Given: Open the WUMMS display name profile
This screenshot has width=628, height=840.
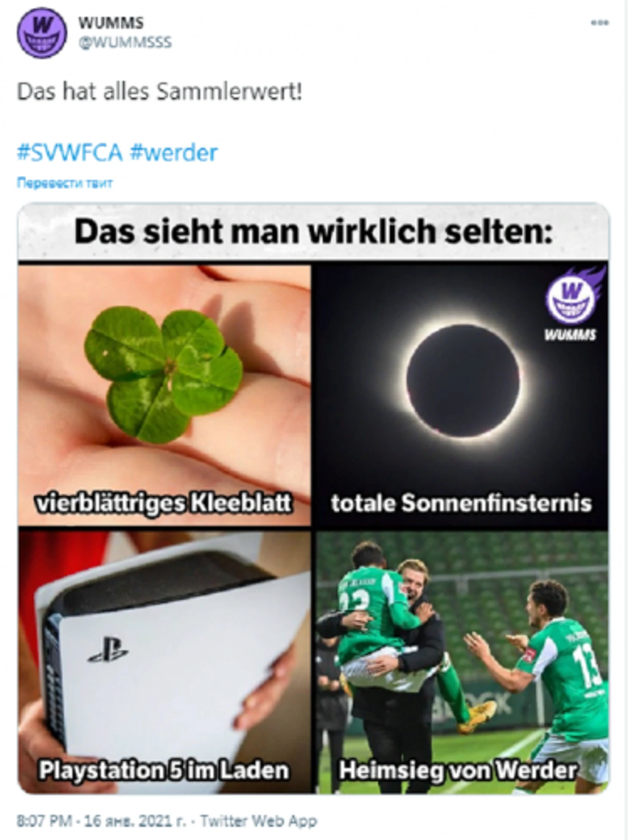Looking at the screenshot, I should tap(111, 23).
